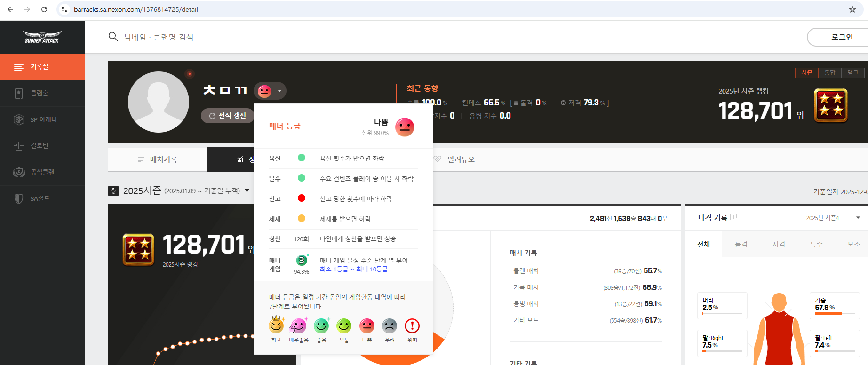Collapse the manner grade dropdown arrow
The image size is (868, 365).
click(x=279, y=91)
